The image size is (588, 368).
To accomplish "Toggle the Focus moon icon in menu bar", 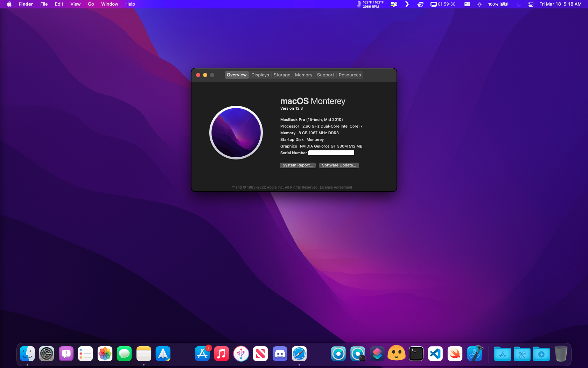I will tap(519, 4).
